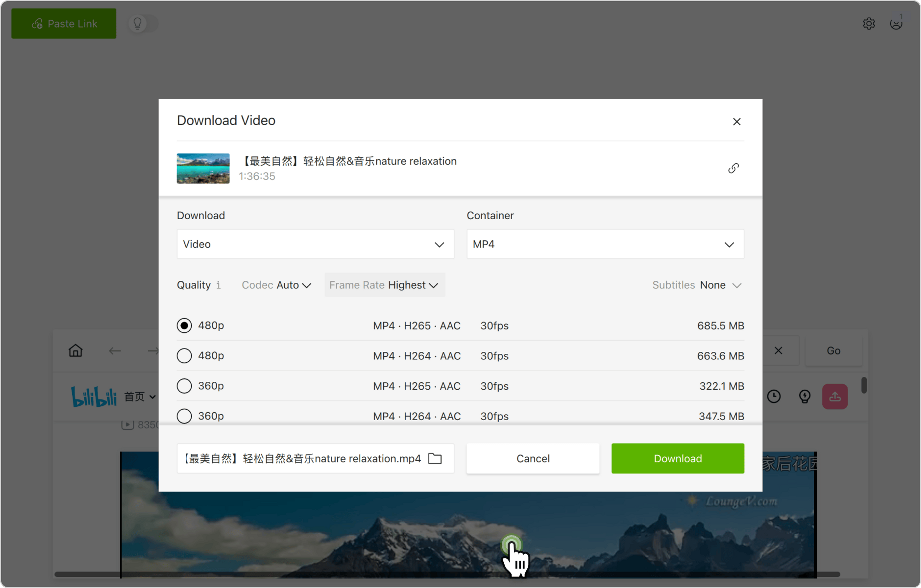Click the Quality info icon
The image size is (921, 588).
218,285
